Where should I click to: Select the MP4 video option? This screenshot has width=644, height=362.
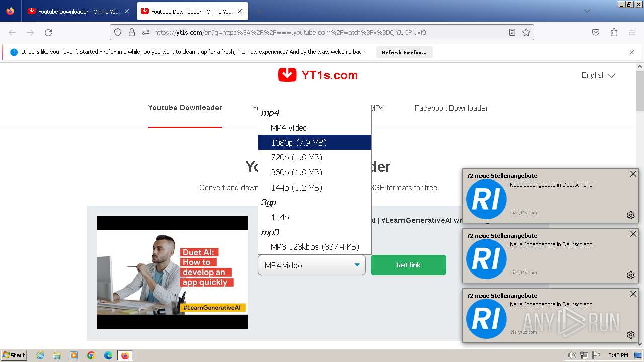coord(314,128)
